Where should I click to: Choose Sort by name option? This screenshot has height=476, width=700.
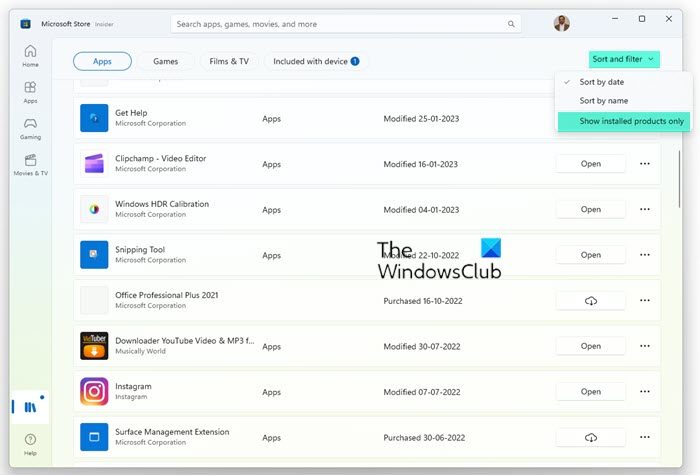624,100
